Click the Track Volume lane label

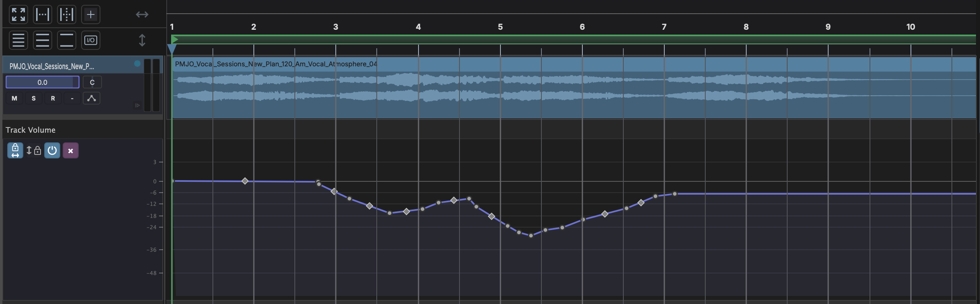click(31, 130)
